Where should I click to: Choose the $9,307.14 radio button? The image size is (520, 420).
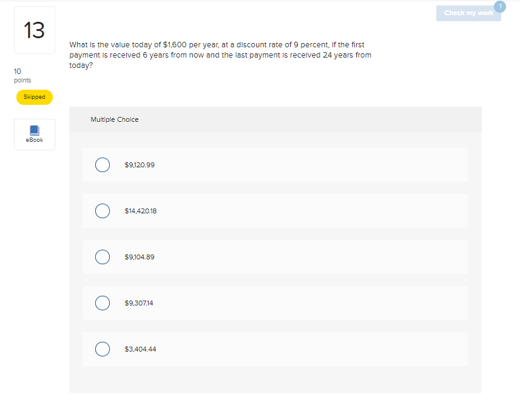point(103,302)
